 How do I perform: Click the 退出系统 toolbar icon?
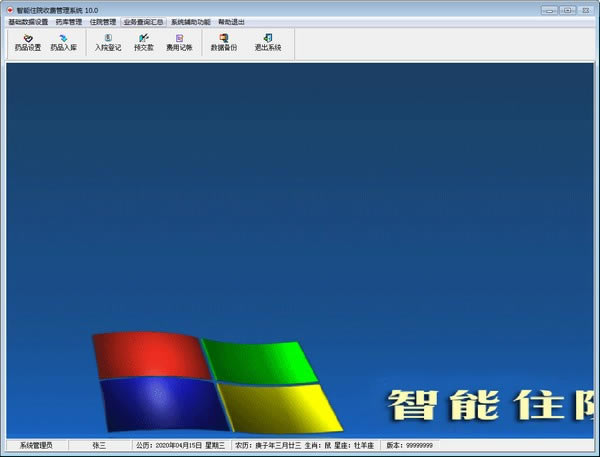(x=268, y=43)
